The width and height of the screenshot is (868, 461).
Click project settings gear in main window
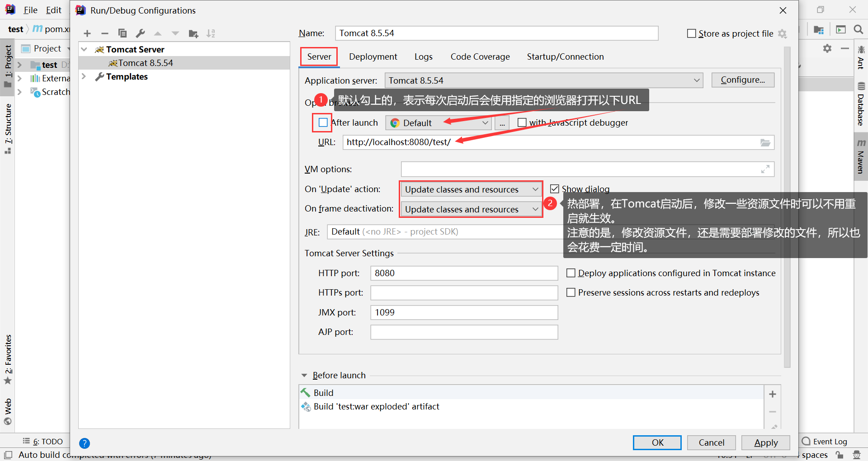(x=827, y=48)
